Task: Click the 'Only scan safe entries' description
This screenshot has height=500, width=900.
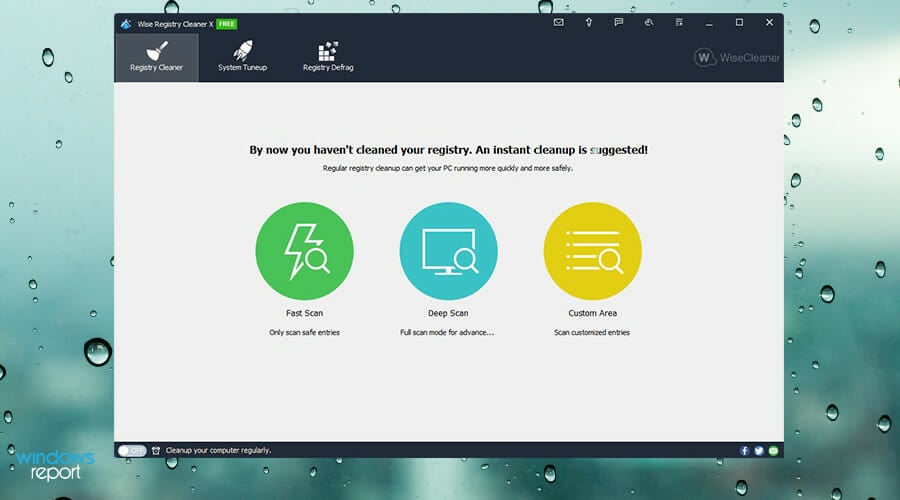Action: (304, 332)
